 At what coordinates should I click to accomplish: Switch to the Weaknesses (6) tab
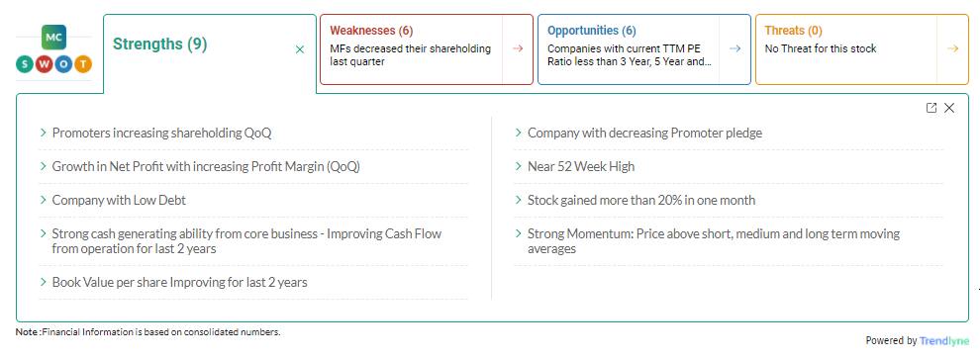point(371,31)
